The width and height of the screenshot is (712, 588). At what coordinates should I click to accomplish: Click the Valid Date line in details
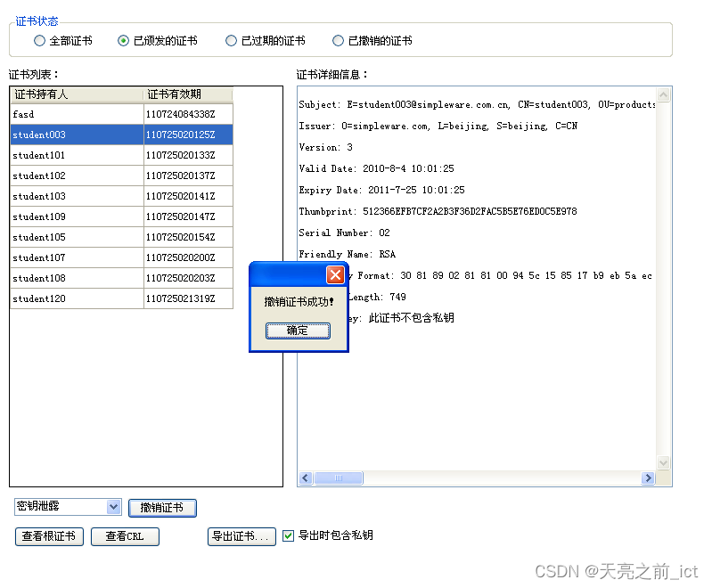[x=376, y=169]
